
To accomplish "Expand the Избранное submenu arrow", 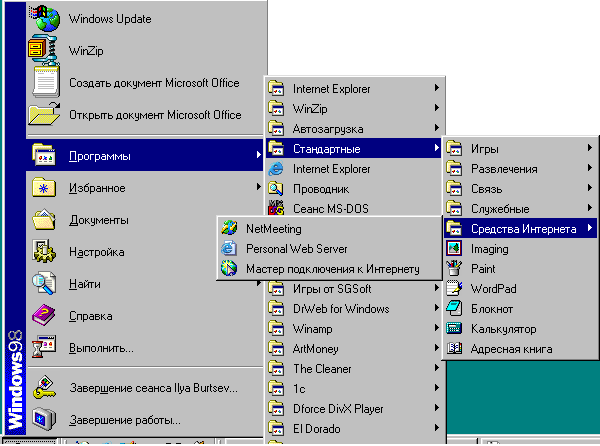I will 257,187.
